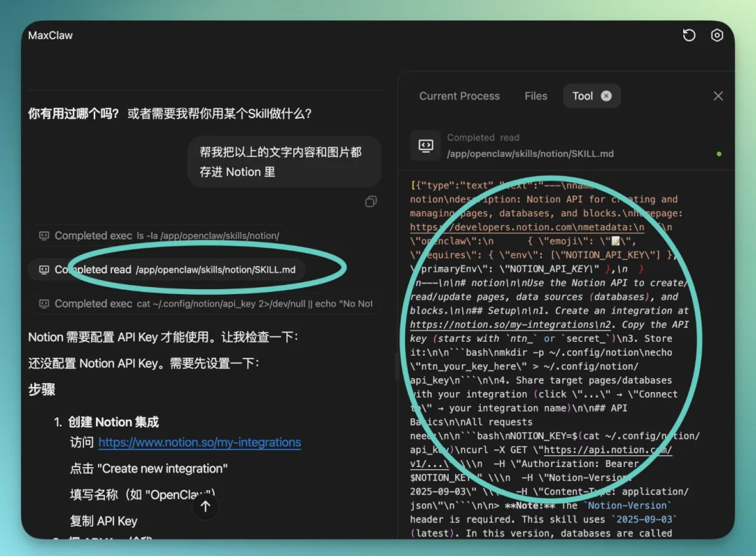Close the right side panel with the X
The height and width of the screenshot is (556, 756).
point(717,96)
